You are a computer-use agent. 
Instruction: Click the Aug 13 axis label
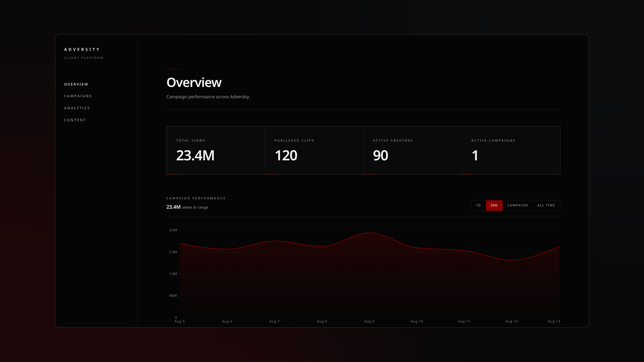coord(554,321)
